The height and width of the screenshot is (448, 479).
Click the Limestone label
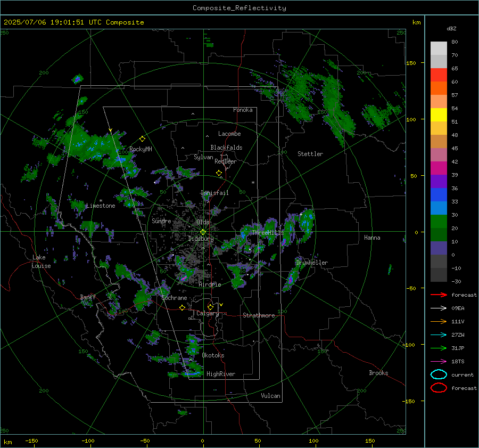pyautogui.click(x=101, y=206)
